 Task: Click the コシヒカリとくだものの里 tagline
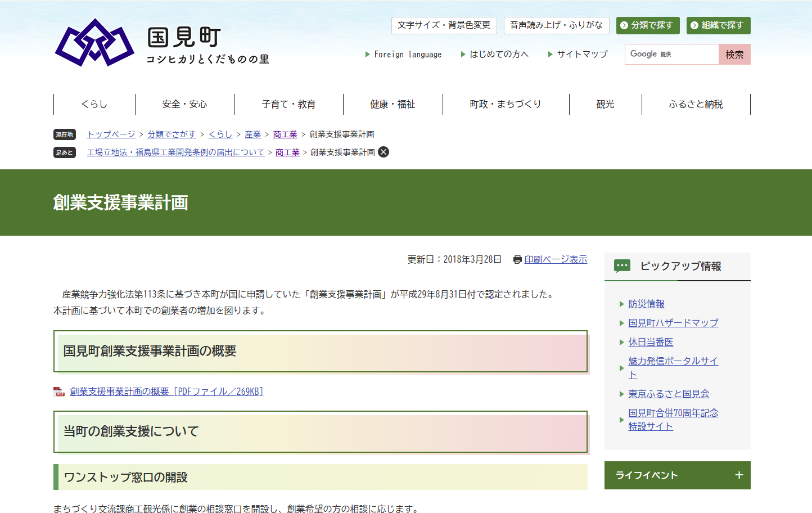coord(207,59)
